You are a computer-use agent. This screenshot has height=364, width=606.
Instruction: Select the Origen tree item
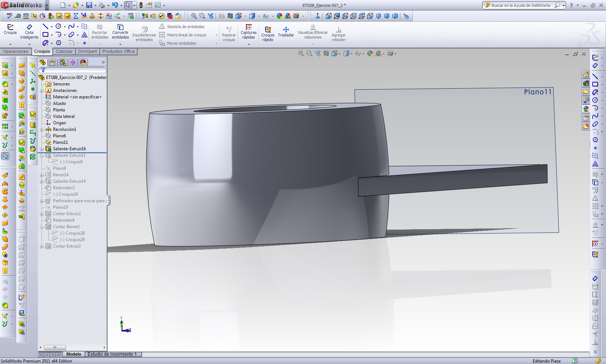pyautogui.click(x=60, y=123)
